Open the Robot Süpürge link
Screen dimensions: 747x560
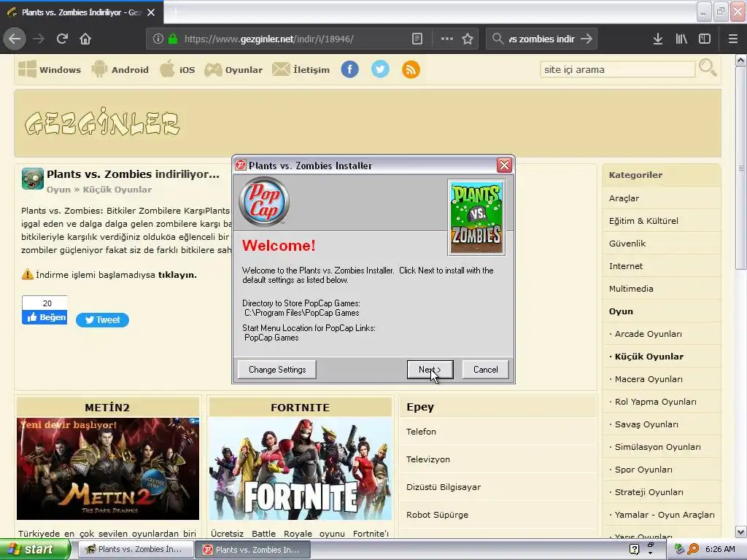click(438, 515)
